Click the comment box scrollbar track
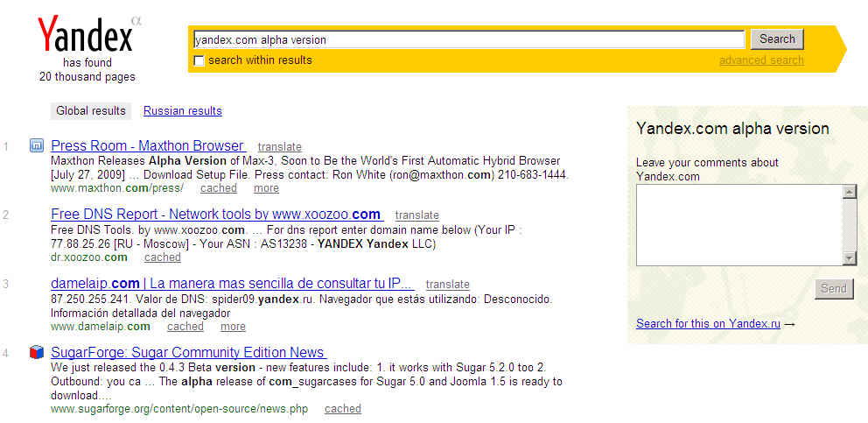Viewport: 868px width, 423px height. 849,225
